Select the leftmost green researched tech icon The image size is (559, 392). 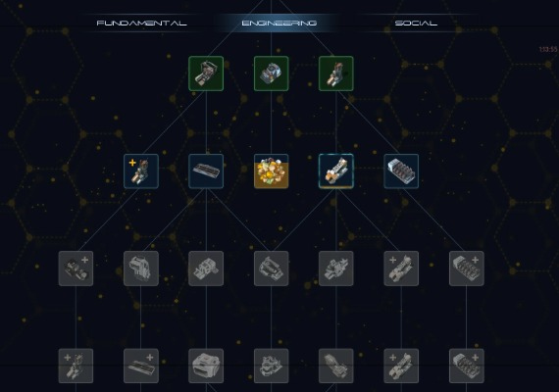coord(206,73)
